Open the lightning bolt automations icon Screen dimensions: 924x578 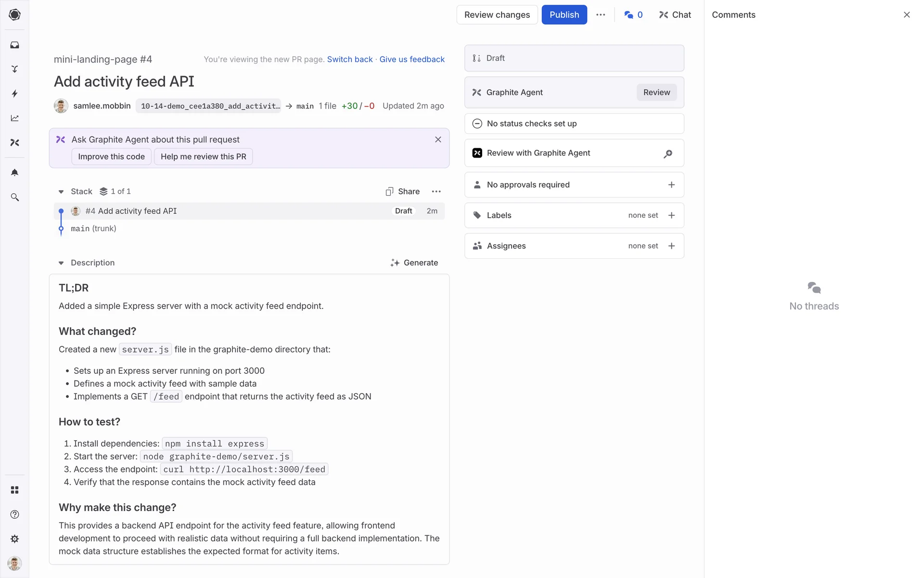(x=14, y=93)
